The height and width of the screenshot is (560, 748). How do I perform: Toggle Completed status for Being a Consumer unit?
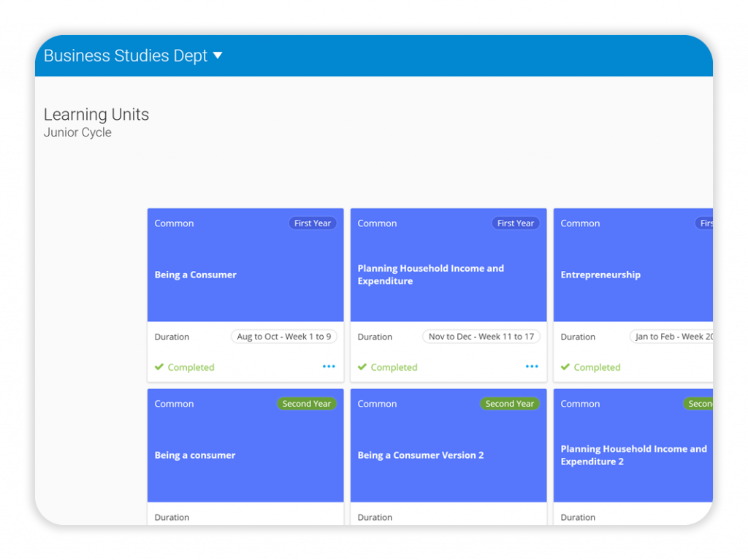click(x=184, y=367)
